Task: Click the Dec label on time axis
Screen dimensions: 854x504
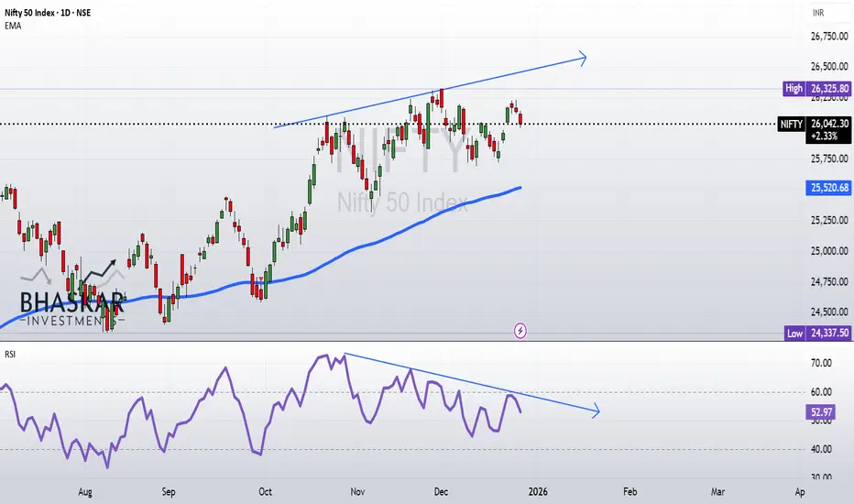Action: [x=441, y=492]
